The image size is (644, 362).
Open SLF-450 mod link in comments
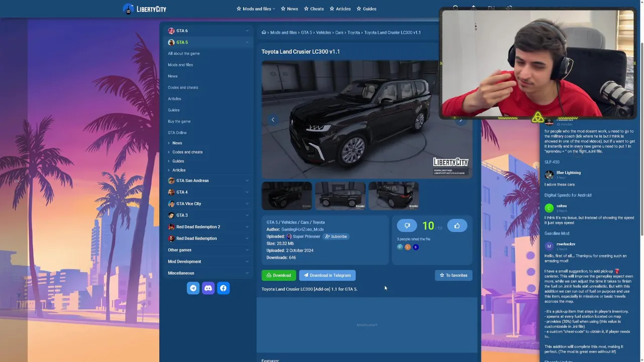click(x=552, y=162)
